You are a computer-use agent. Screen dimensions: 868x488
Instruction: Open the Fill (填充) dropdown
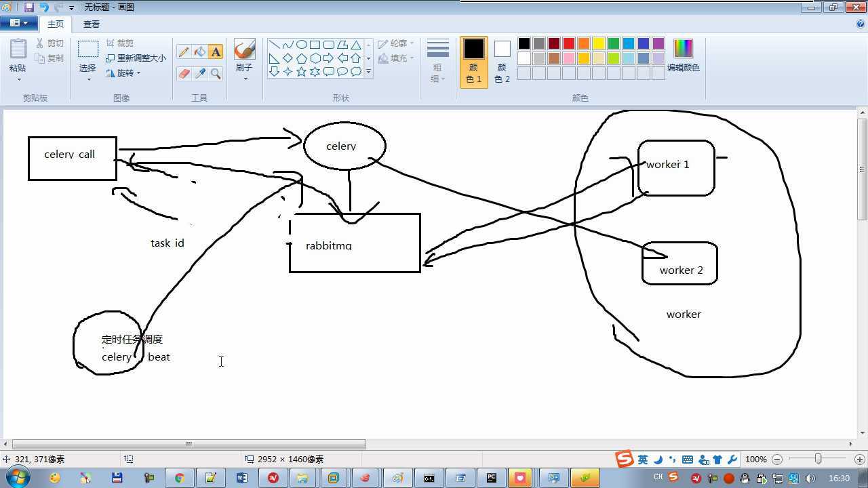(396, 58)
